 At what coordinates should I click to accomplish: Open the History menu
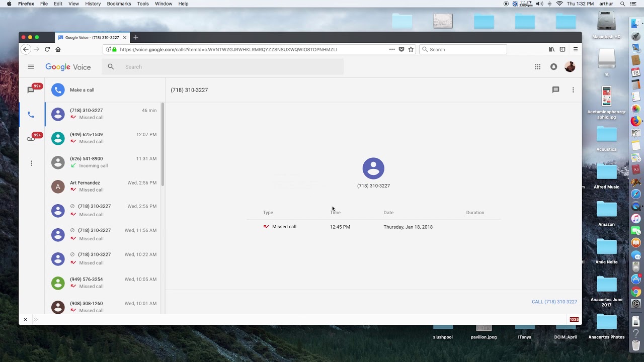93,4
